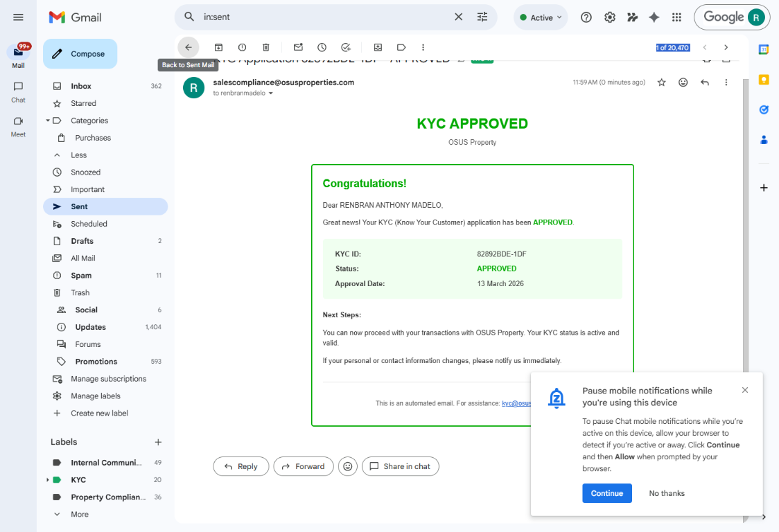Add emoji reaction button below email
This screenshot has height=532, width=779.
pyautogui.click(x=348, y=466)
